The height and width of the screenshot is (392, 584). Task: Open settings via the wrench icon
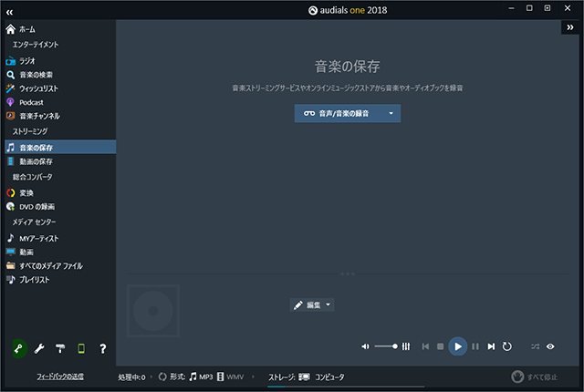tap(39, 348)
